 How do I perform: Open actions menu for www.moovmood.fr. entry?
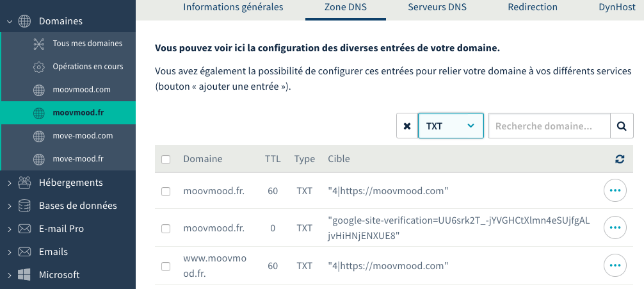[x=615, y=265]
